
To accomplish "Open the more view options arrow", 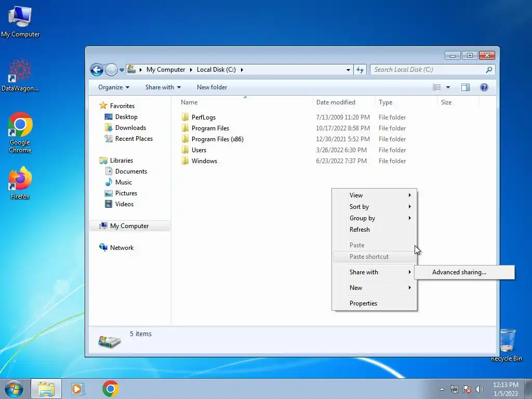I will 448,87.
